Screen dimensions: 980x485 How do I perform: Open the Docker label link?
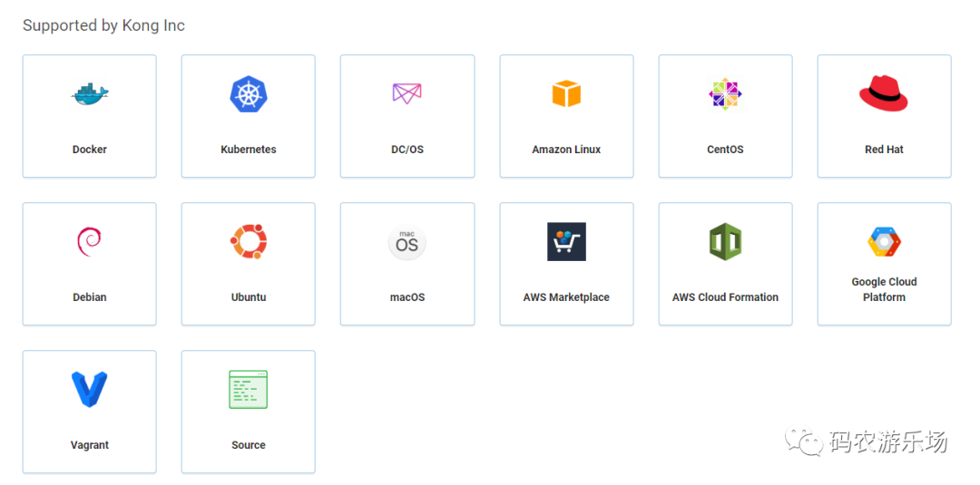pyautogui.click(x=89, y=150)
